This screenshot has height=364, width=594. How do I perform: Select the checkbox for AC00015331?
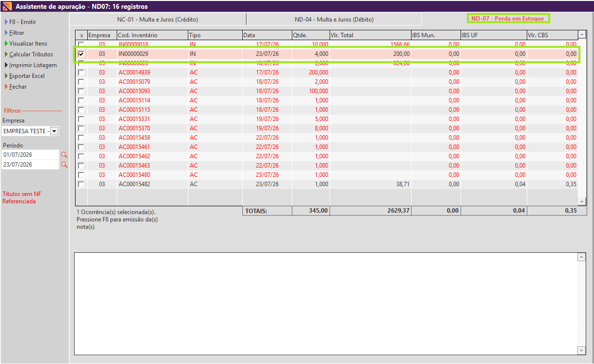81,119
